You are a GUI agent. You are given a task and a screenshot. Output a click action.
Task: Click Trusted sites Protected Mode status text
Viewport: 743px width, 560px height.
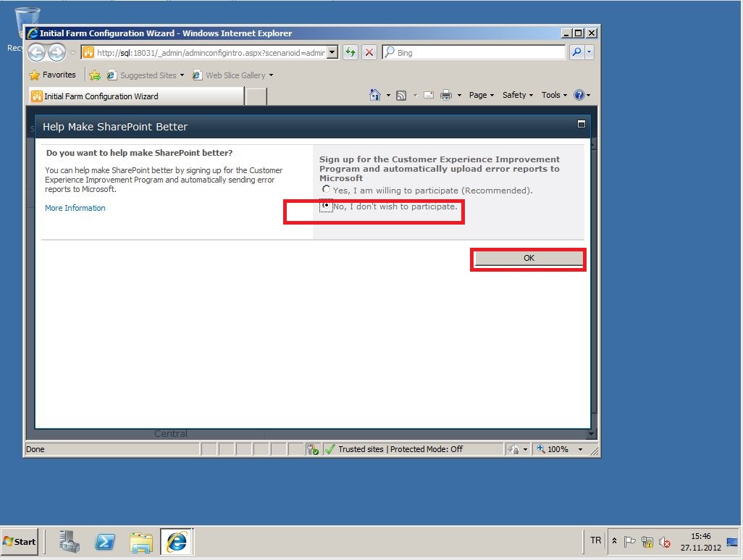400,449
